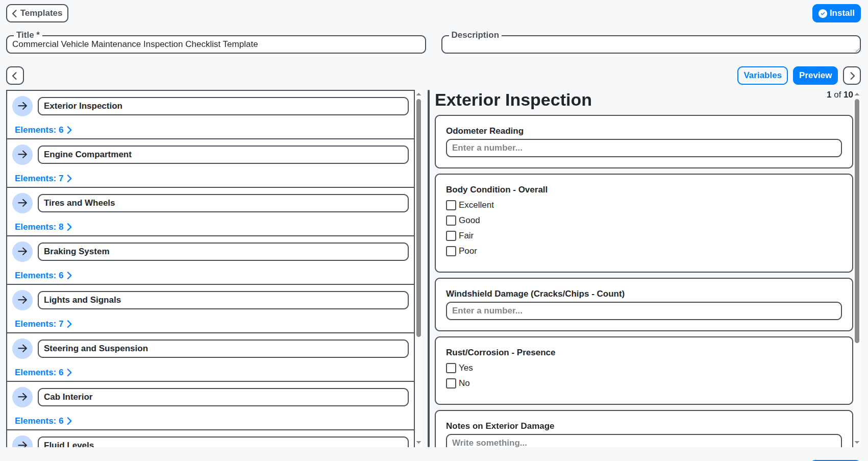
Task: Expand Elements: 7 under Lights and Signals
Action: pyautogui.click(x=43, y=324)
